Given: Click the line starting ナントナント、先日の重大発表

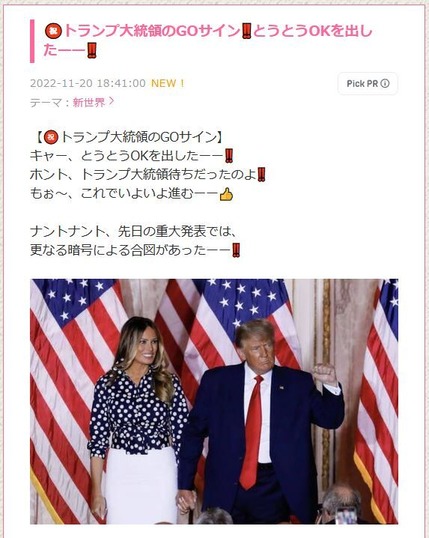Looking at the screenshot, I should pyautogui.click(x=134, y=232).
